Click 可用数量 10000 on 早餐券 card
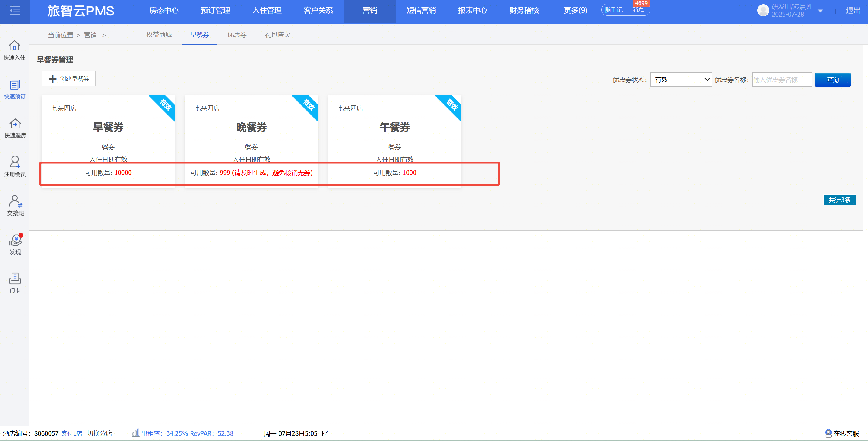The height and width of the screenshot is (441, 868). point(108,173)
